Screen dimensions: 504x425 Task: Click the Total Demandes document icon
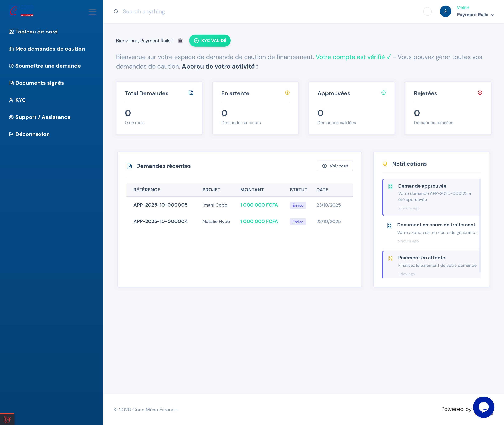click(191, 93)
